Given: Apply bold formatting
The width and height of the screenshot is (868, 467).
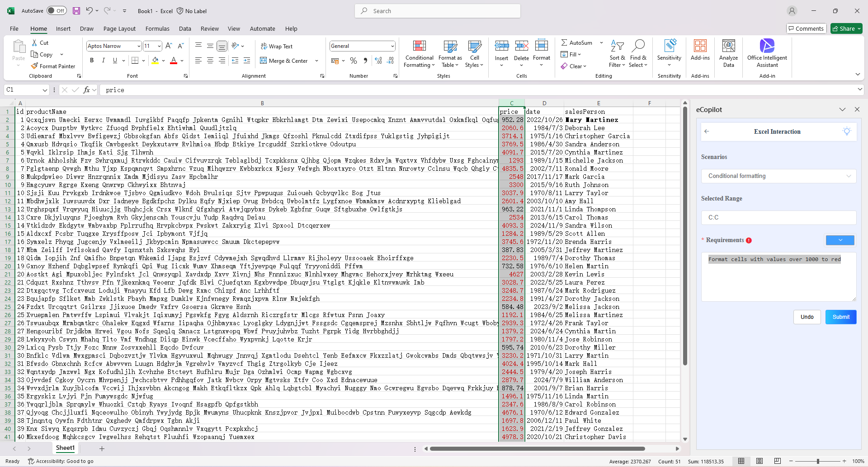Looking at the screenshot, I should pyautogui.click(x=92, y=60).
